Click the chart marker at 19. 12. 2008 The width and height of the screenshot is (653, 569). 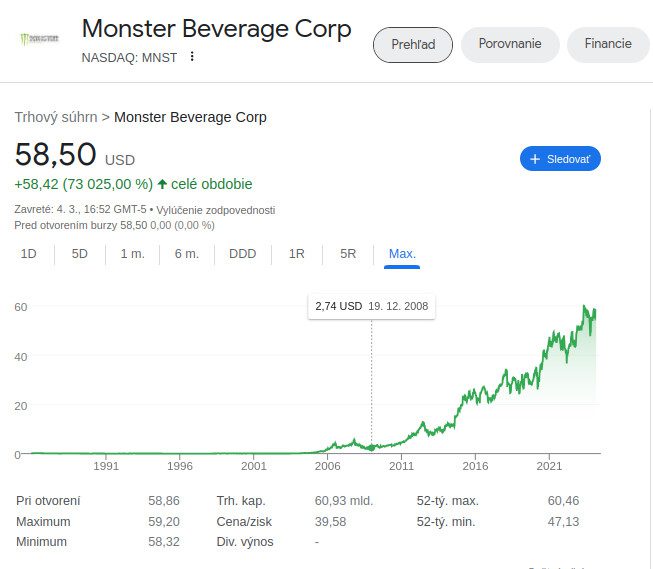372,447
